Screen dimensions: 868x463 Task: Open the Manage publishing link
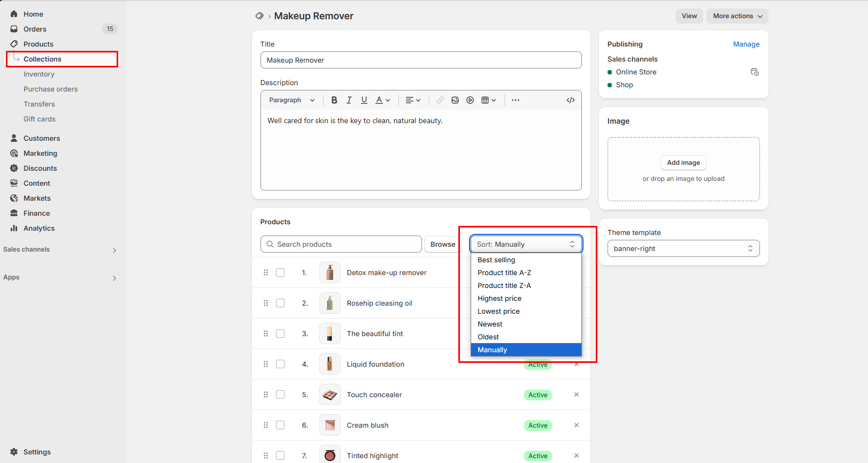pyautogui.click(x=746, y=44)
